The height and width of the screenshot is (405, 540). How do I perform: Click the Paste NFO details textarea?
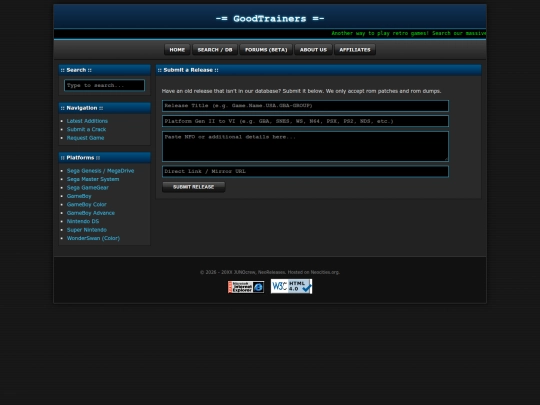[x=305, y=146]
